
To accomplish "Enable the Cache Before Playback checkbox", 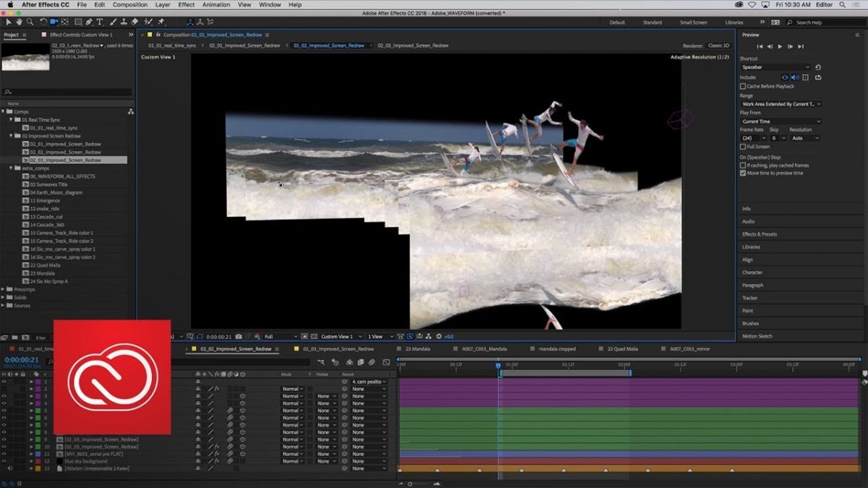I will (742, 86).
